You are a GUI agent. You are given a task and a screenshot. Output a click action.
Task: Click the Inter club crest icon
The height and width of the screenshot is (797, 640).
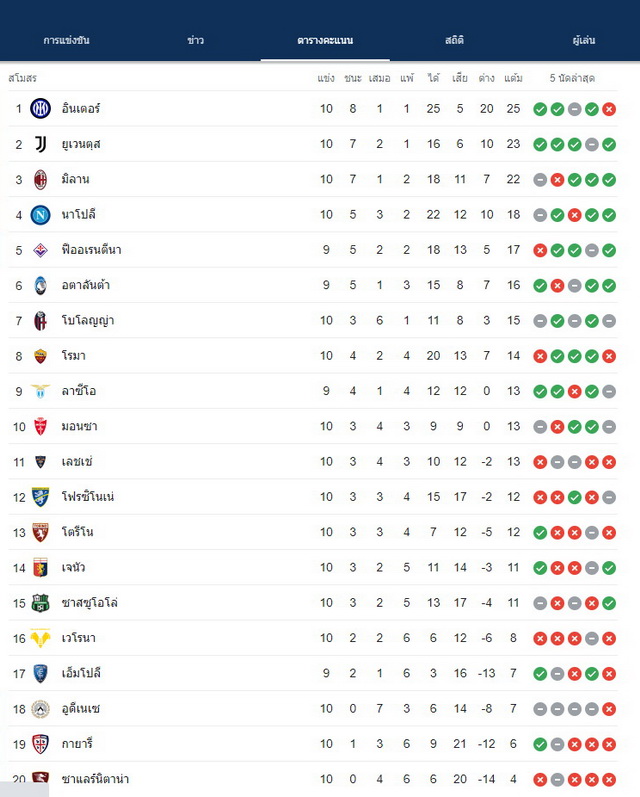pyautogui.click(x=41, y=109)
